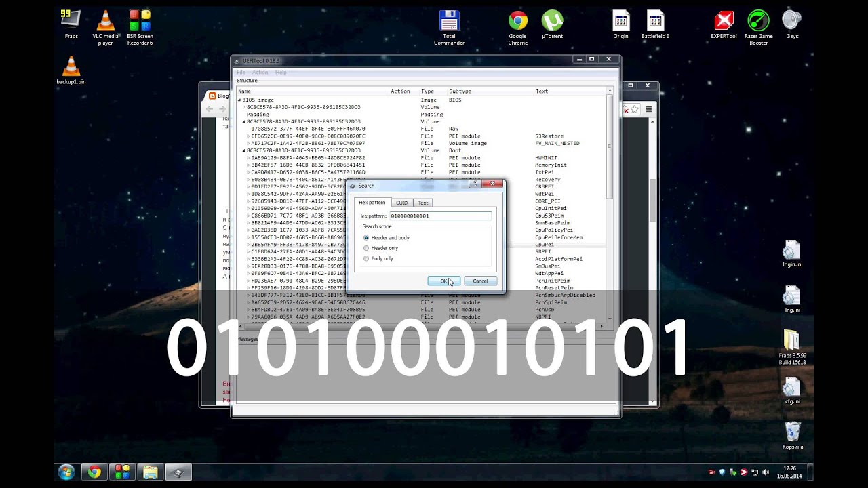
Task: Click the Name column header
Action: [313, 91]
